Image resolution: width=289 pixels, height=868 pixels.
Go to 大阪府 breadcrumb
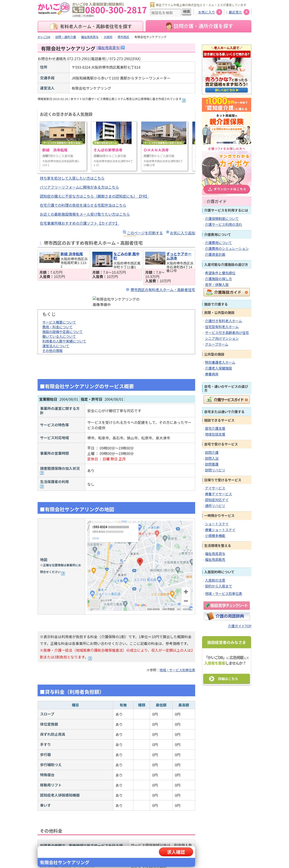[108, 37]
